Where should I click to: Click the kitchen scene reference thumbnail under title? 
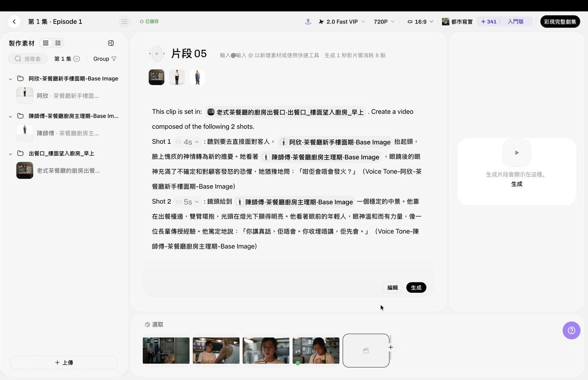(156, 77)
